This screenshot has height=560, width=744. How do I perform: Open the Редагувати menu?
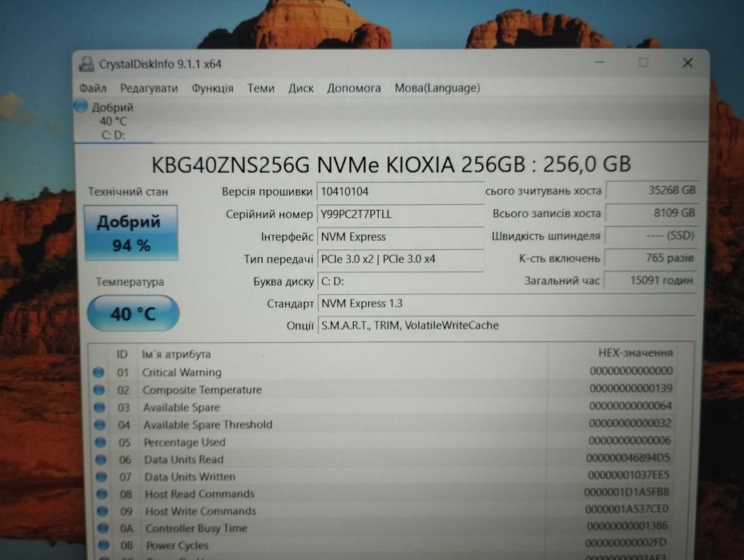tap(149, 88)
